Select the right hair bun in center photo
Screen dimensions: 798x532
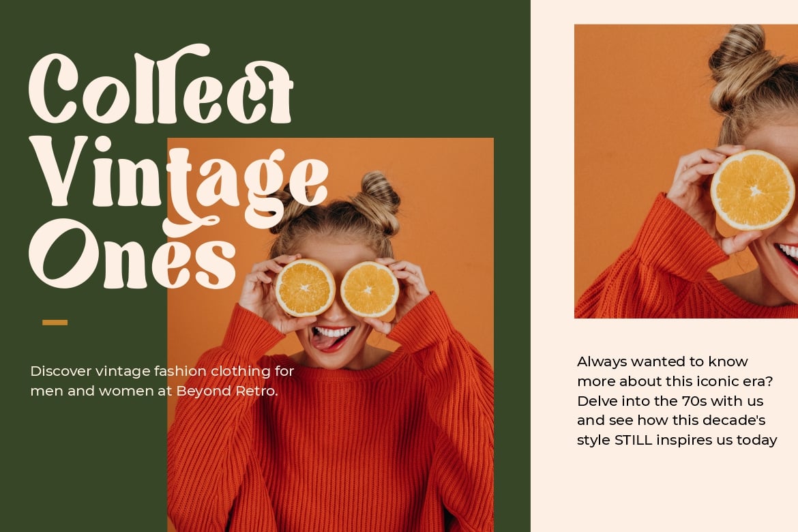pos(378,201)
